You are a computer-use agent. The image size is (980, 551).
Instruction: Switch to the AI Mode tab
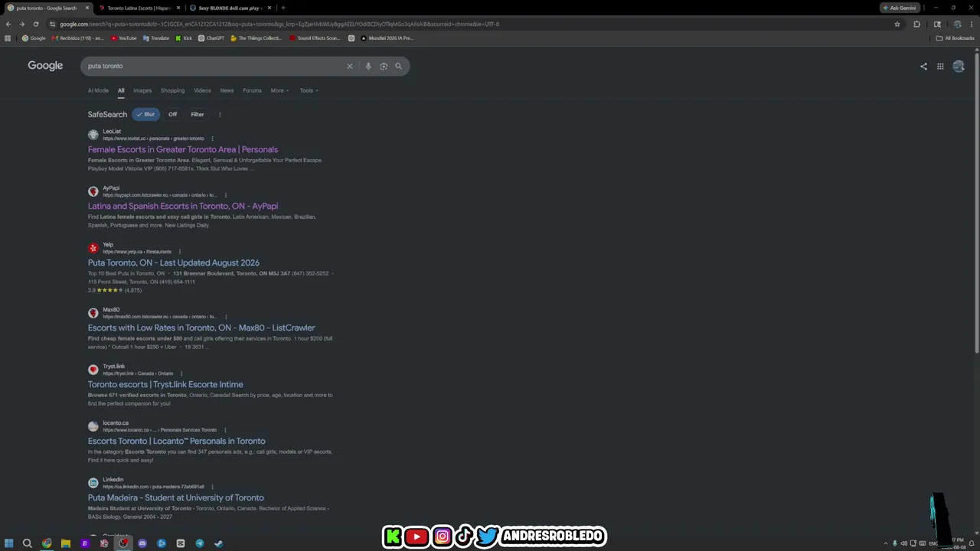tap(98, 90)
